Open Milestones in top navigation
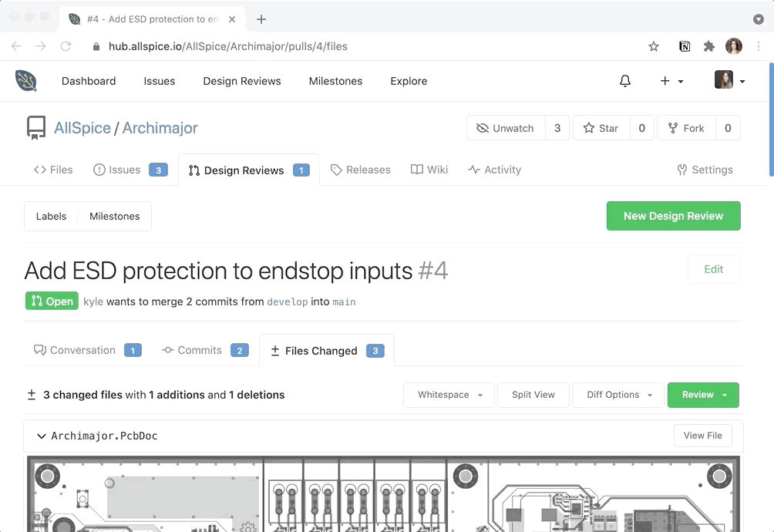The width and height of the screenshot is (774, 532). pyautogui.click(x=335, y=81)
